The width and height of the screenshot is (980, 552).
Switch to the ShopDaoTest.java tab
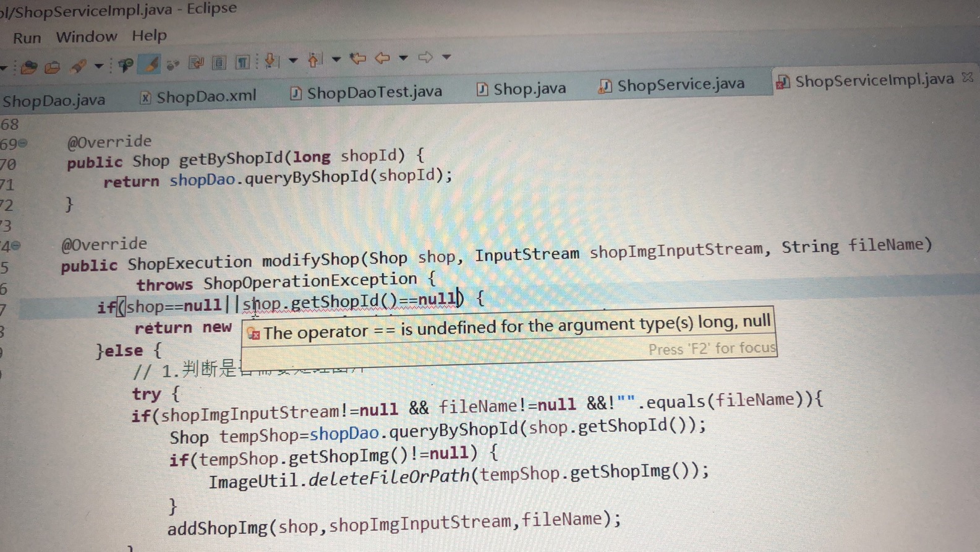pos(367,93)
